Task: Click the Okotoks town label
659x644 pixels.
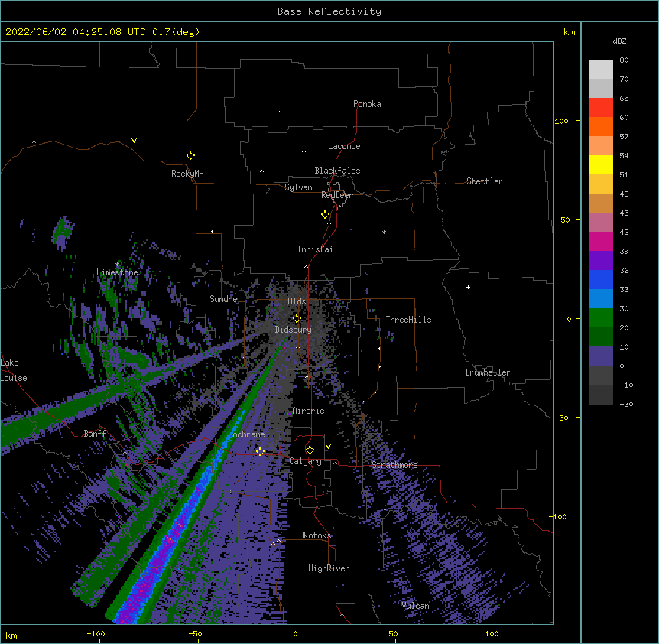Action: (315, 535)
